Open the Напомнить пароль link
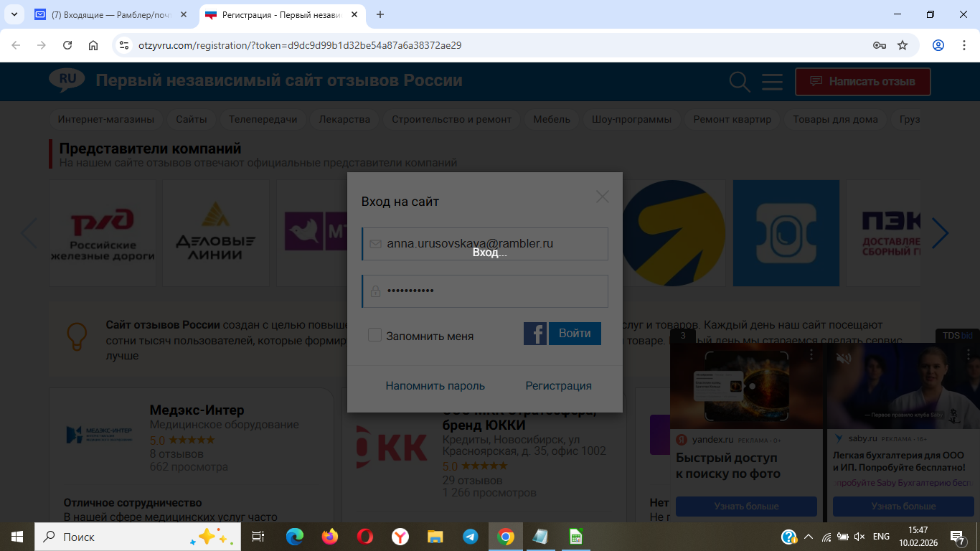Screen dimensions: 980x551 click(435, 385)
